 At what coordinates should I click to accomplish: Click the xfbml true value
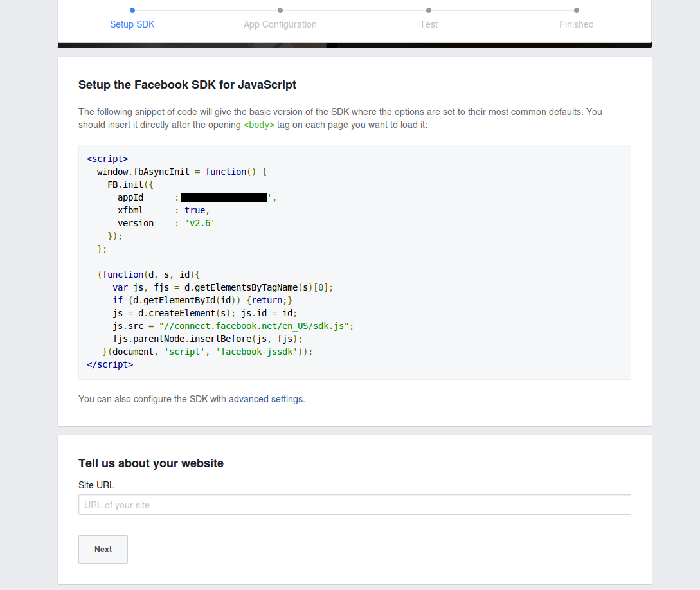tap(195, 210)
